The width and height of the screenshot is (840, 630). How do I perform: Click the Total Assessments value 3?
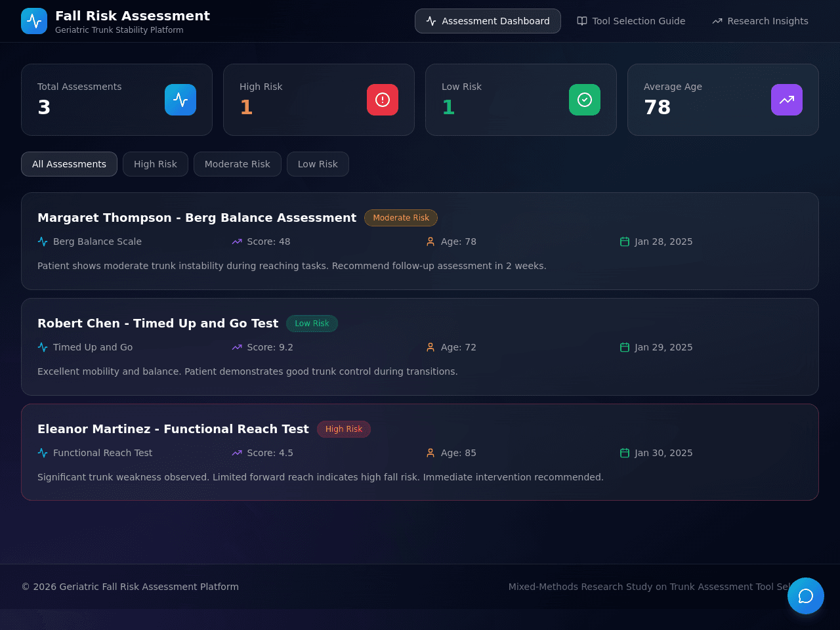click(44, 107)
